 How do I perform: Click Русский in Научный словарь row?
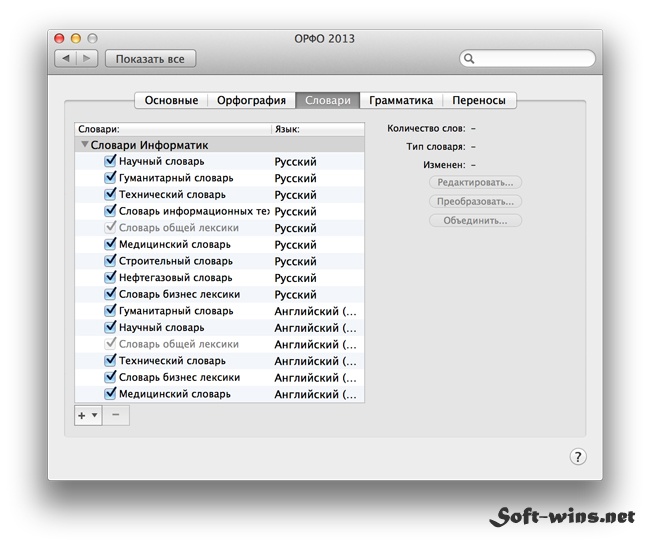[x=295, y=162]
